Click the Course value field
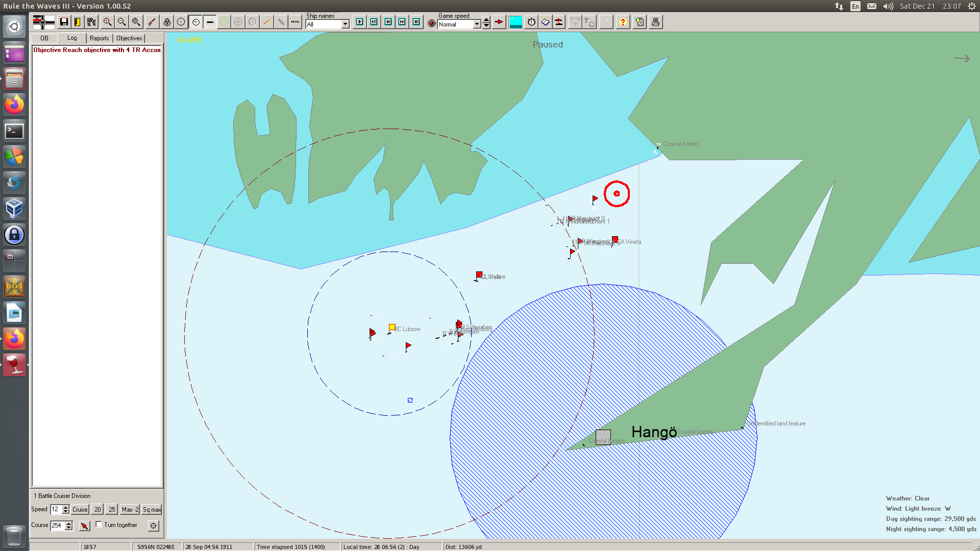 (58, 525)
